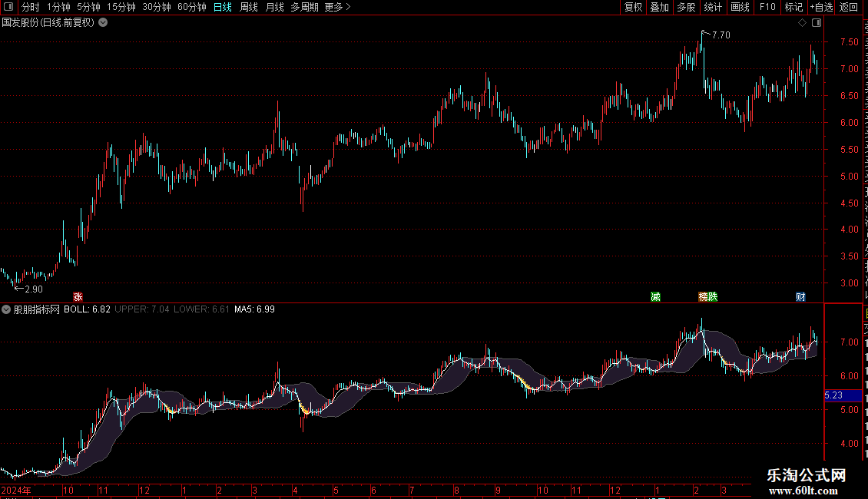Switch to 周线 weekly chart
Screen dimensions: 868x499
(249, 7)
